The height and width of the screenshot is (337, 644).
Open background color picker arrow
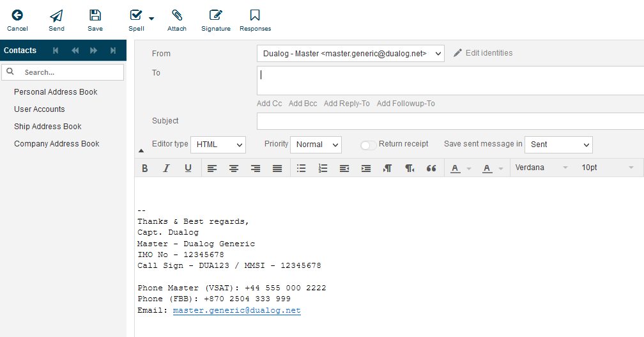(501, 169)
